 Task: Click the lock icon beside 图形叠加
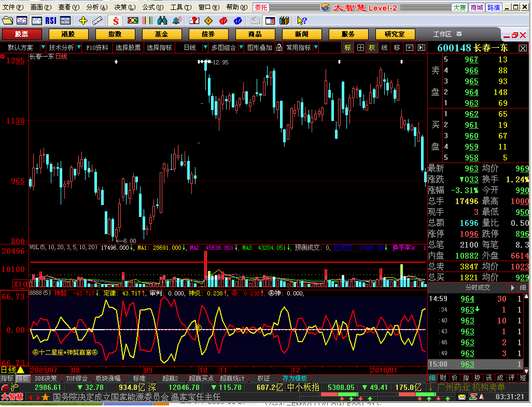click(279, 48)
